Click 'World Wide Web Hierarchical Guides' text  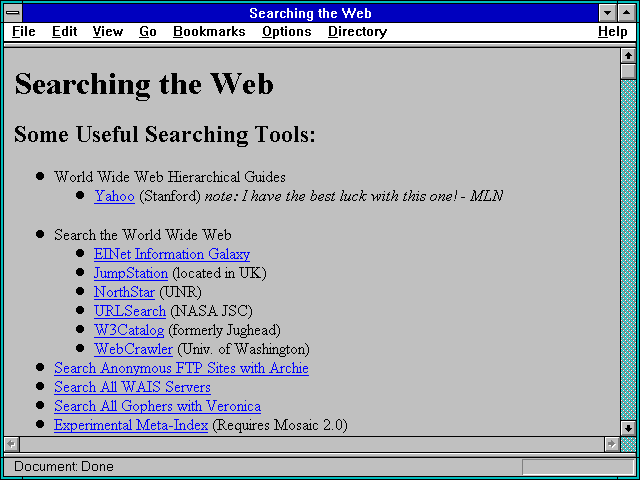tap(170, 177)
